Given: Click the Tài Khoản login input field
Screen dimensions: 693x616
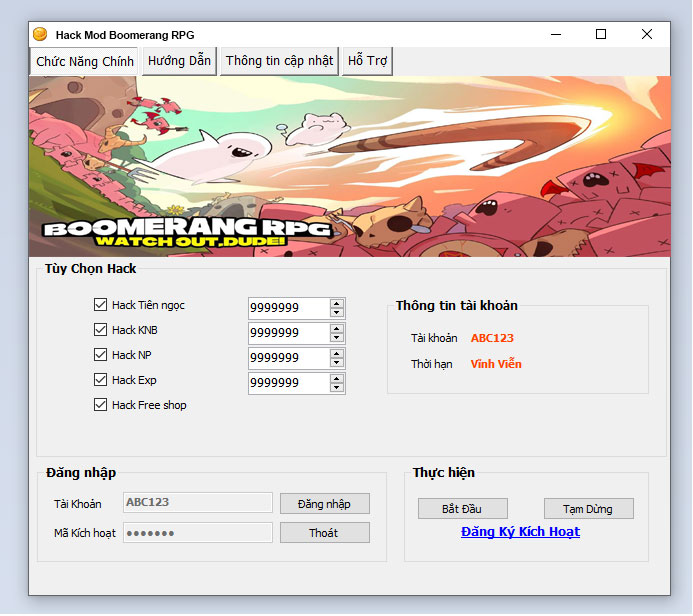Looking at the screenshot, I should 198,503.
